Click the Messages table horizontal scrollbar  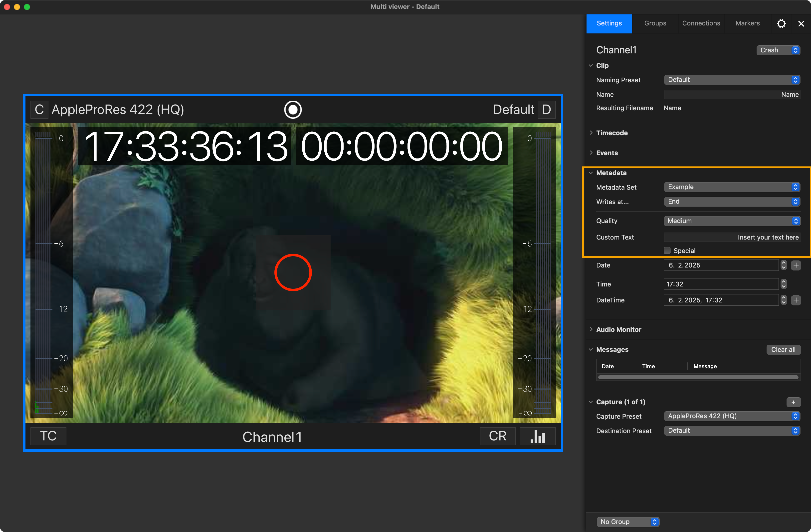pos(698,377)
